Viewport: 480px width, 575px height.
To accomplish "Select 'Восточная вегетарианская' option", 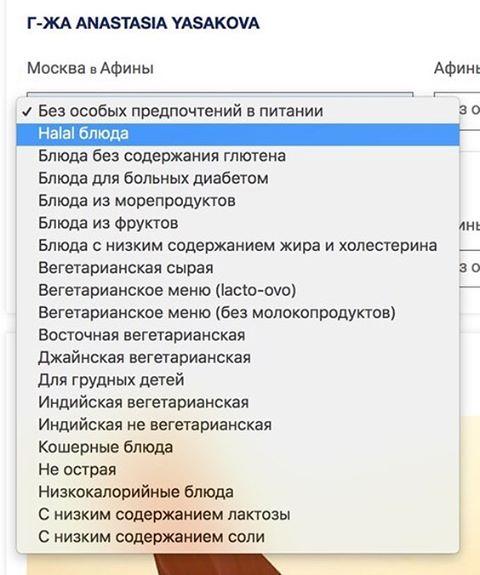I will point(238,335).
